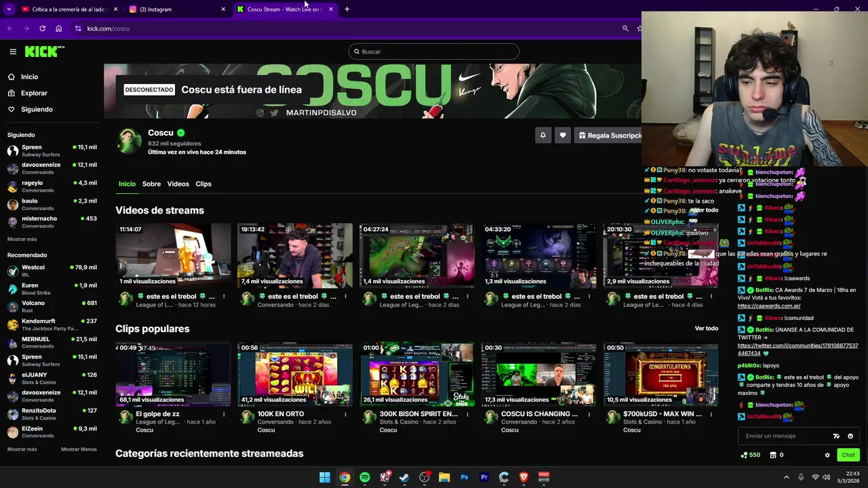Click the volume icon in system tray

point(826,477)
